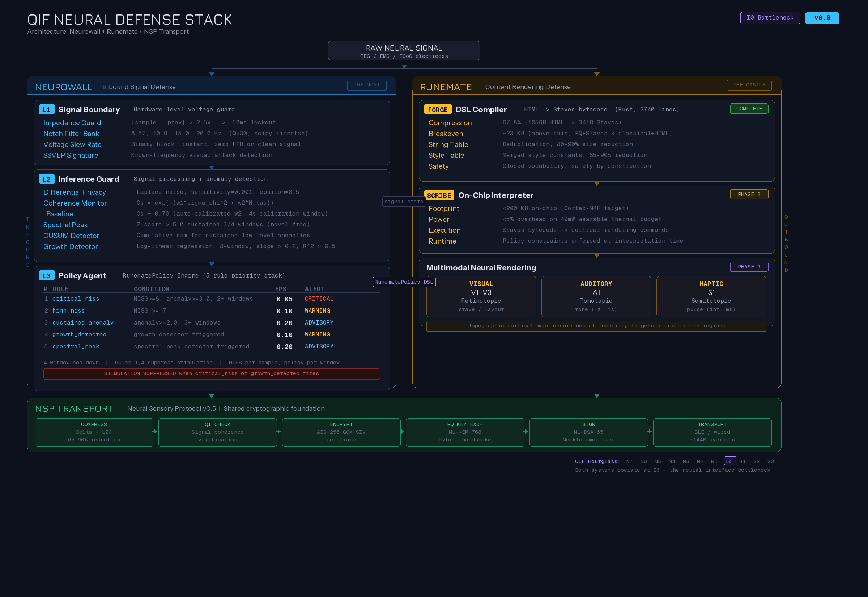
Task: Click the Differential Privacy entry
Action: tap(75, 192)
